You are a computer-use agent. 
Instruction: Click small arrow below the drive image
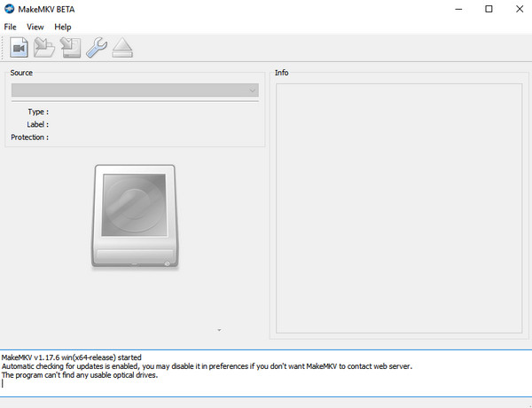pos(219,330)
